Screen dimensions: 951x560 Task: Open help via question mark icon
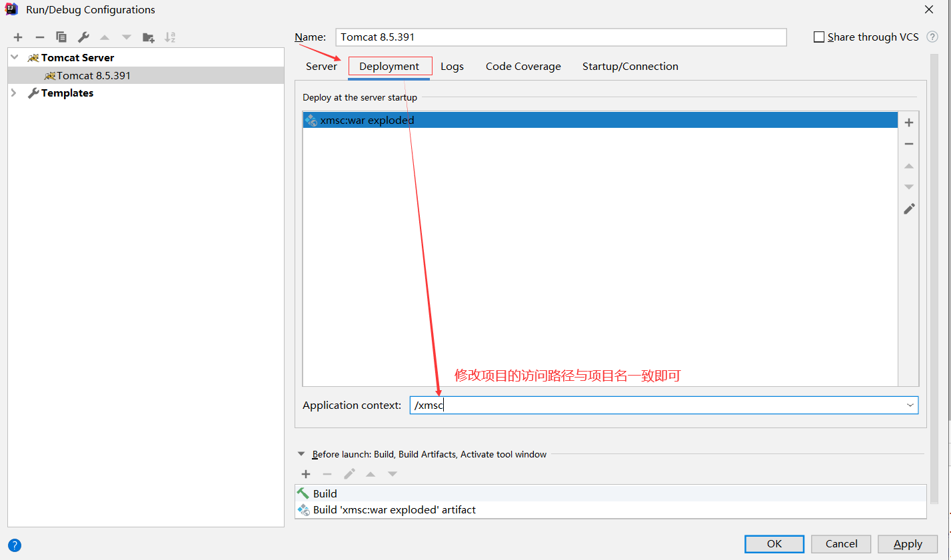point(15,545)
